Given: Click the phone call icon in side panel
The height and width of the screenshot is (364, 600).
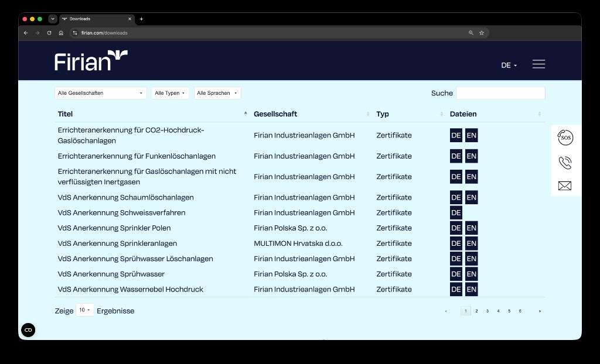Looking at the screenshot, I should [565, 163].
